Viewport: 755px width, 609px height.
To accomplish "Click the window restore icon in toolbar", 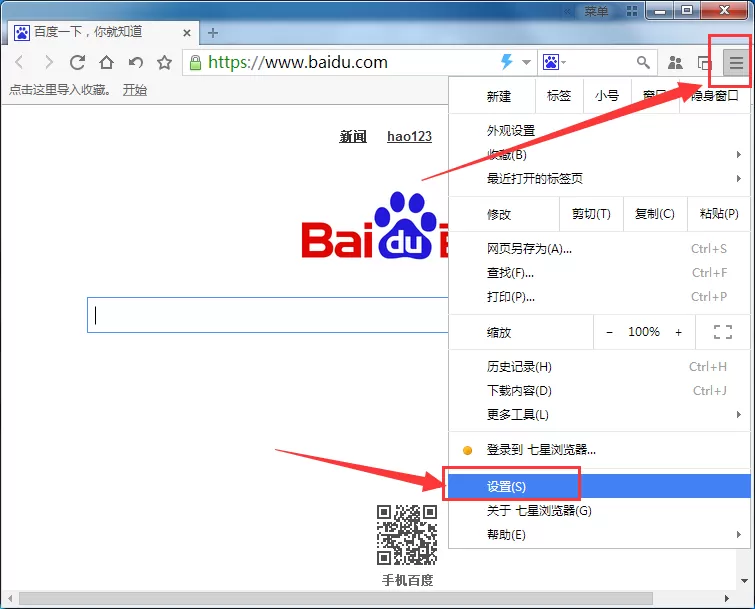I will tap(704, 62).
